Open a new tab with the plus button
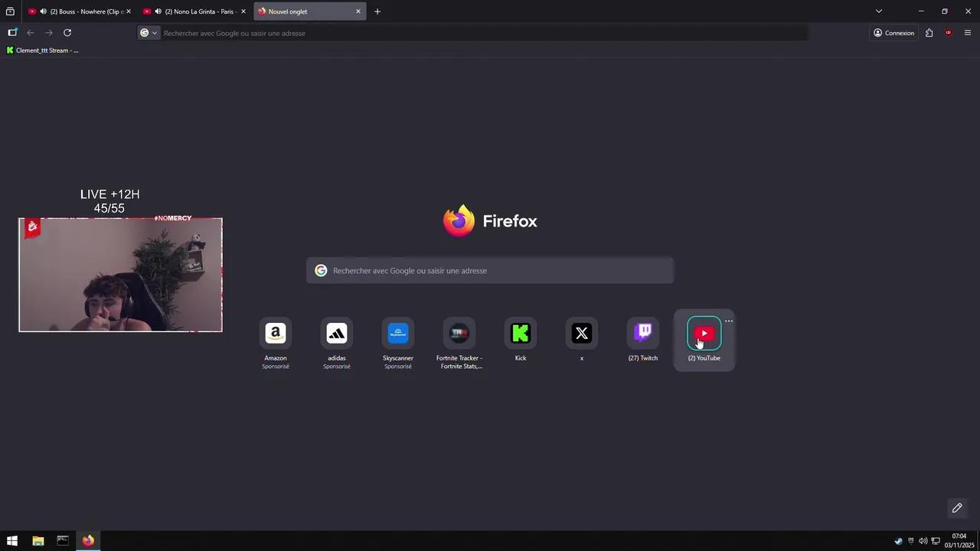Viewport: 980px width, 551px height. (x=377, y=11)
